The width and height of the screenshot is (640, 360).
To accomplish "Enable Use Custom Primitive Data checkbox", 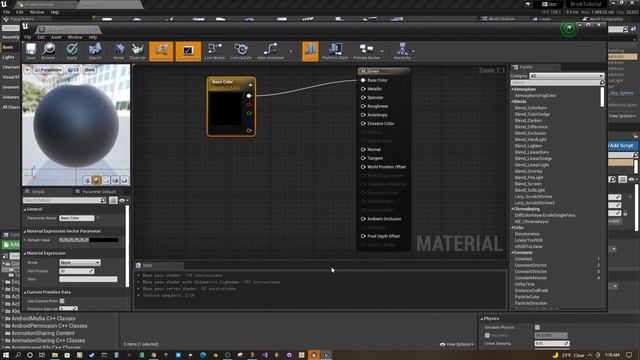I will click(62, 301).
